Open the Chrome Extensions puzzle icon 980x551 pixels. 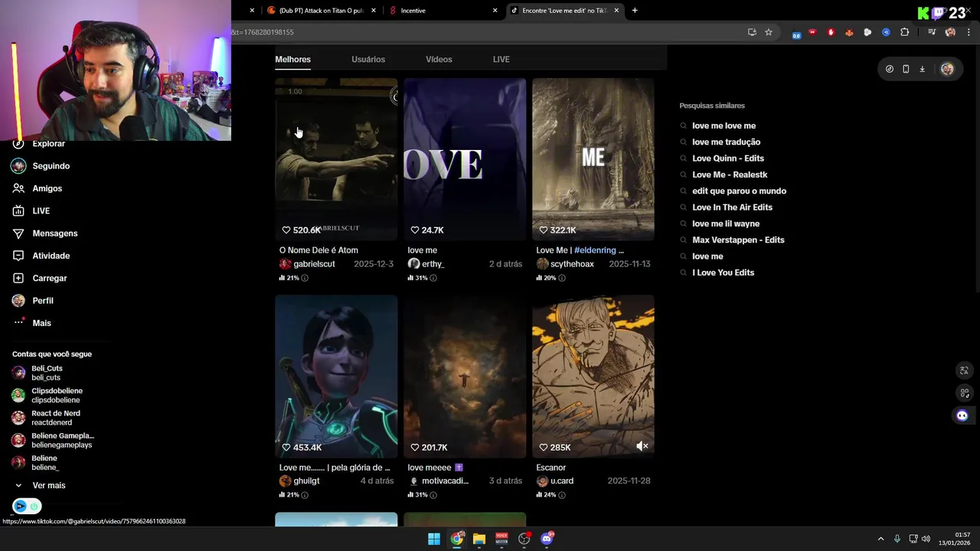(904, 32)
